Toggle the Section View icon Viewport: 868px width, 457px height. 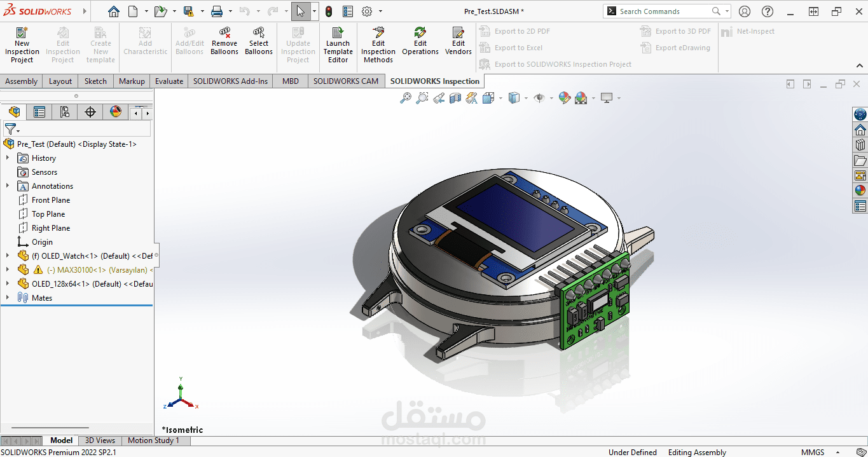point(455,98)
